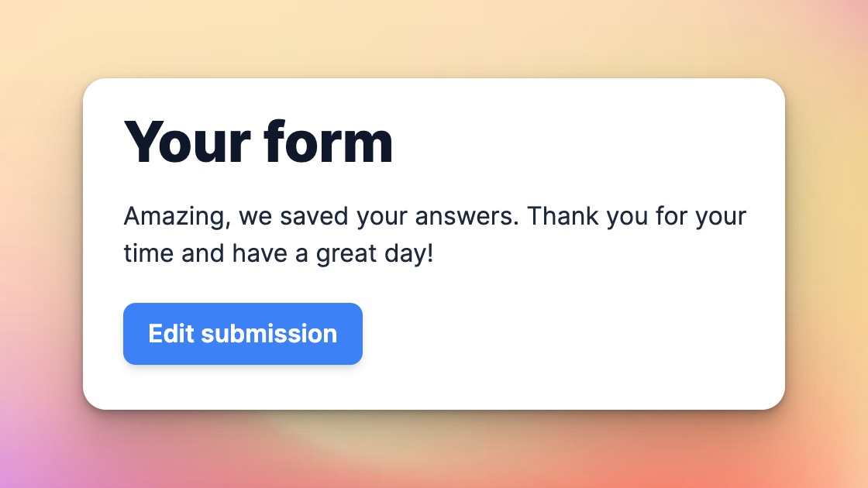Image resolution: width=868 pixels, height=488 pixels.
Task: Click the "Your form" heading
Action: pos(258,142)
